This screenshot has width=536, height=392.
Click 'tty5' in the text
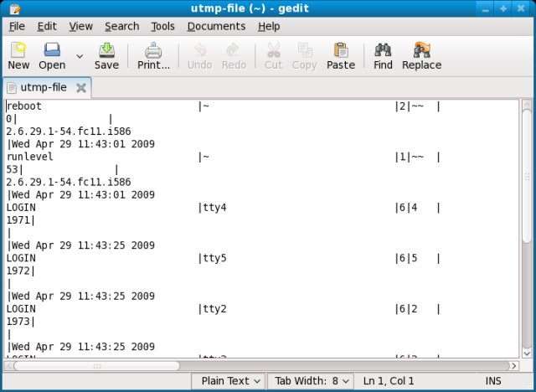(x=214, y=258)
